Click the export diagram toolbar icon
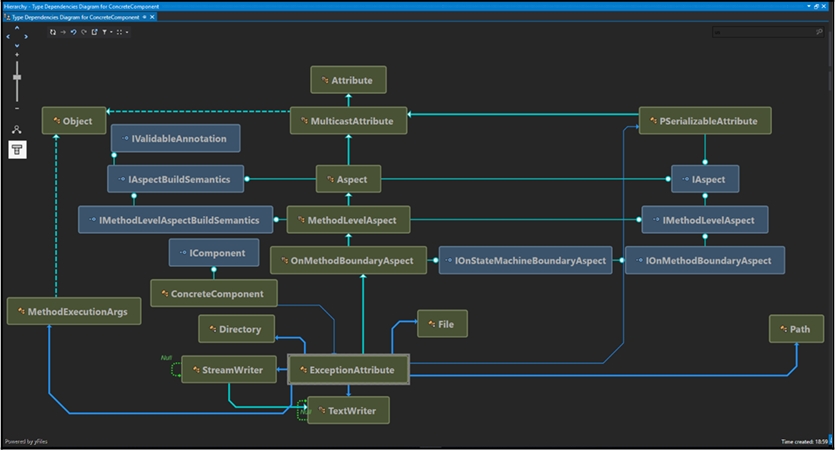Viewport: 836px width, 451px height. pos(94,32)
